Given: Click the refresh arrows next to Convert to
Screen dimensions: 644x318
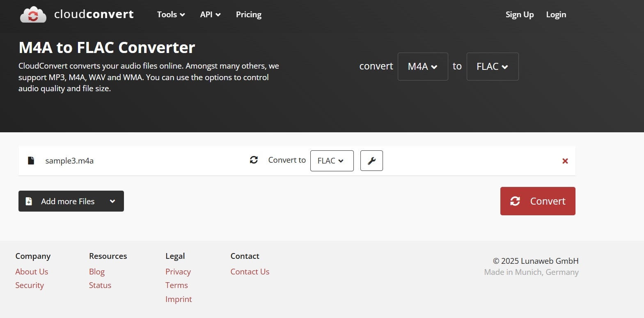Looking at the screenshot, I should click(x=254, y=160).
